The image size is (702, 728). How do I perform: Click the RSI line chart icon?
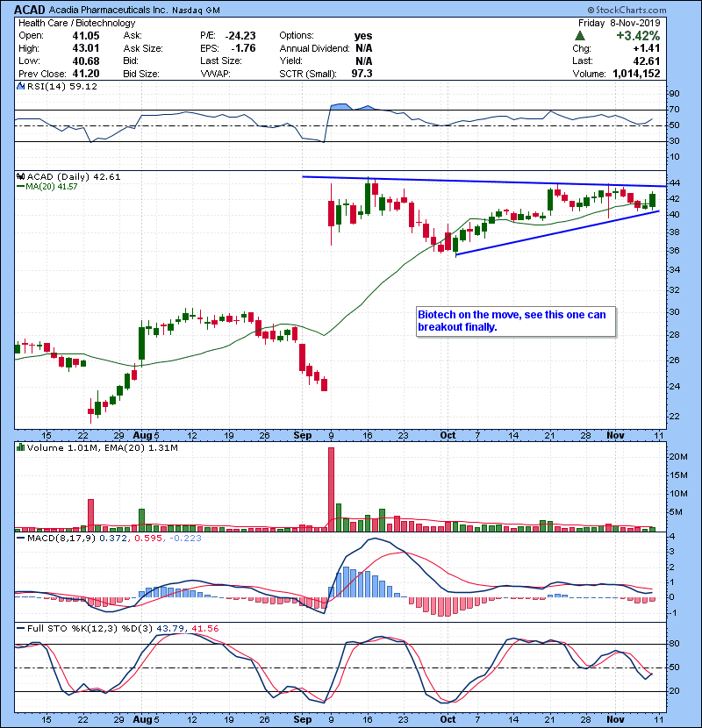pyautogui.click(x=21, y=86)
